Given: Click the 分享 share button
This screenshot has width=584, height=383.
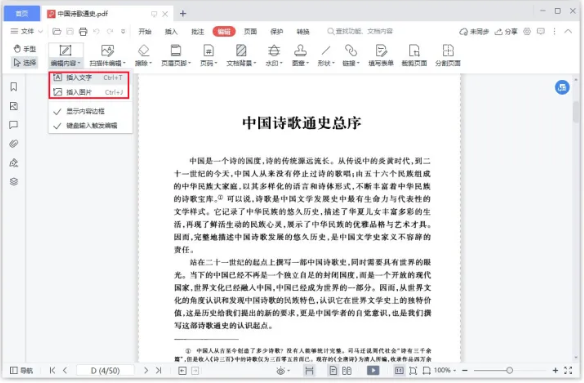Looking at the screenshot, I should [506, 32].
